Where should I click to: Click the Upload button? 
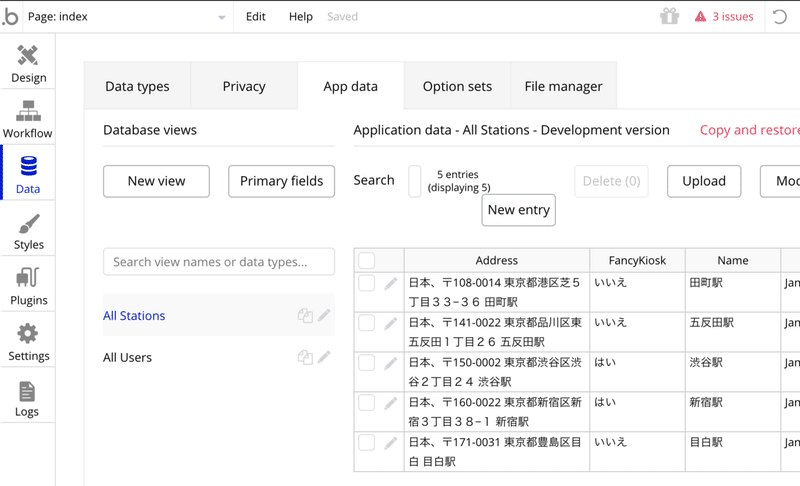tap(704, 181)
